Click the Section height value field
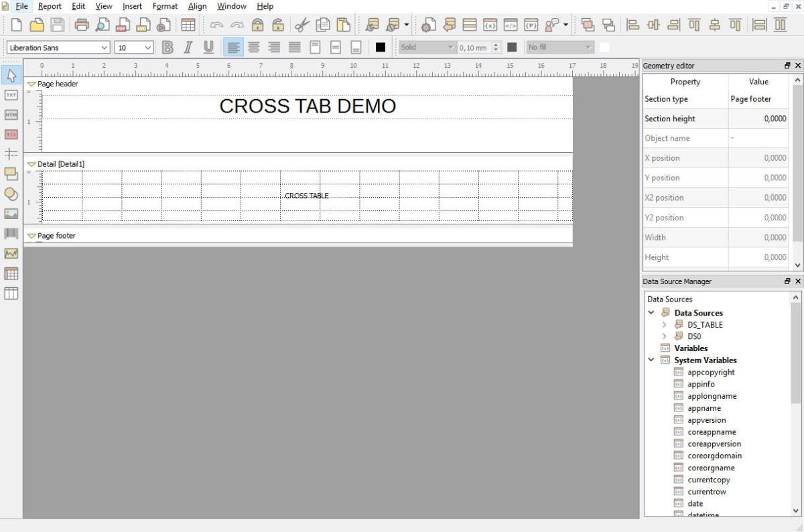The width and height of the screenshot is (804, 532). [x=758, y=119]
